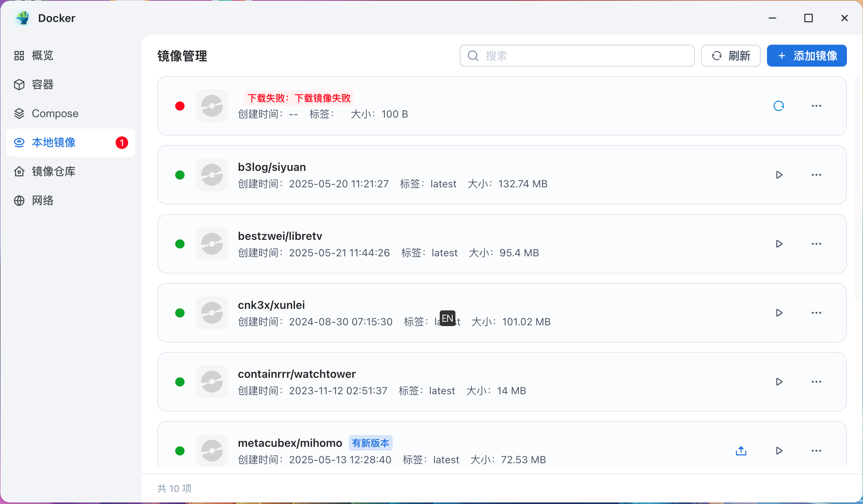Open more options for bestzwei/libretv
The width and height of the screenshot is (863, 504).
tap(816, 244)
